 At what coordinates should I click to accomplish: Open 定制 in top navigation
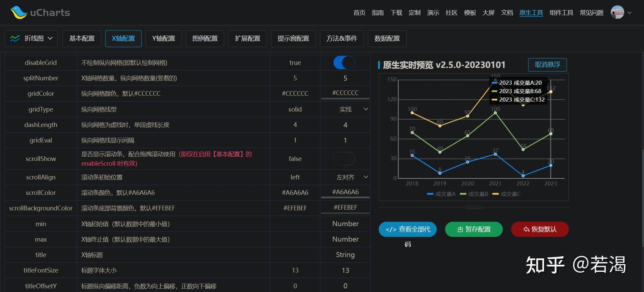pos(415,13)
